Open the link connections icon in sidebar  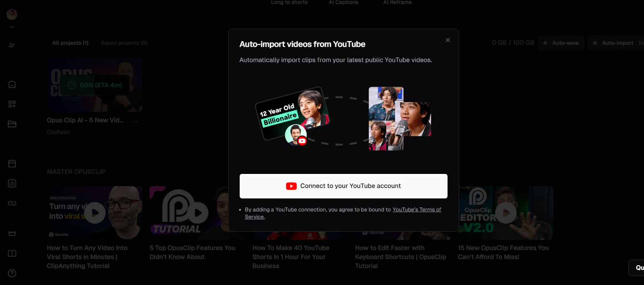(x=12, y=203)
